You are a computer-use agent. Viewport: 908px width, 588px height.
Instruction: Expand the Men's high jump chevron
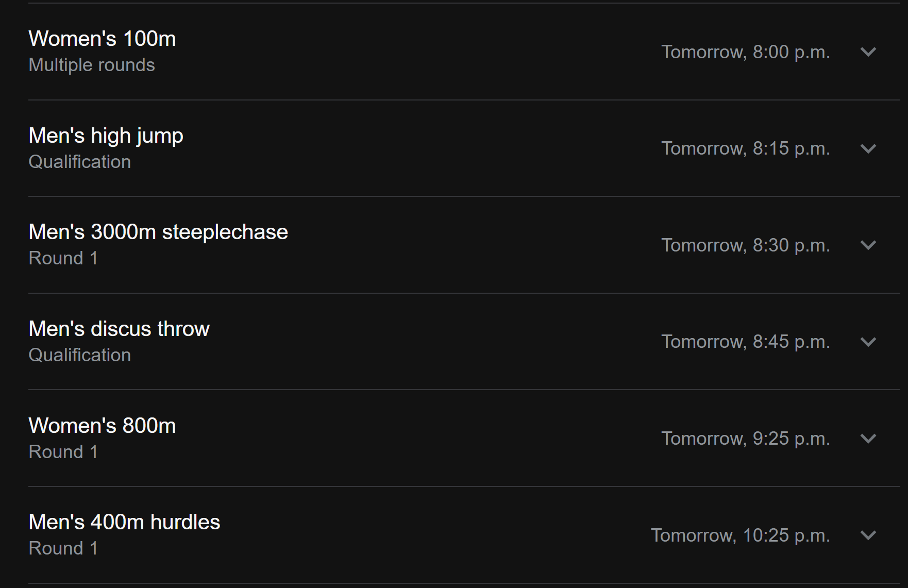click(x=868, y=149)
